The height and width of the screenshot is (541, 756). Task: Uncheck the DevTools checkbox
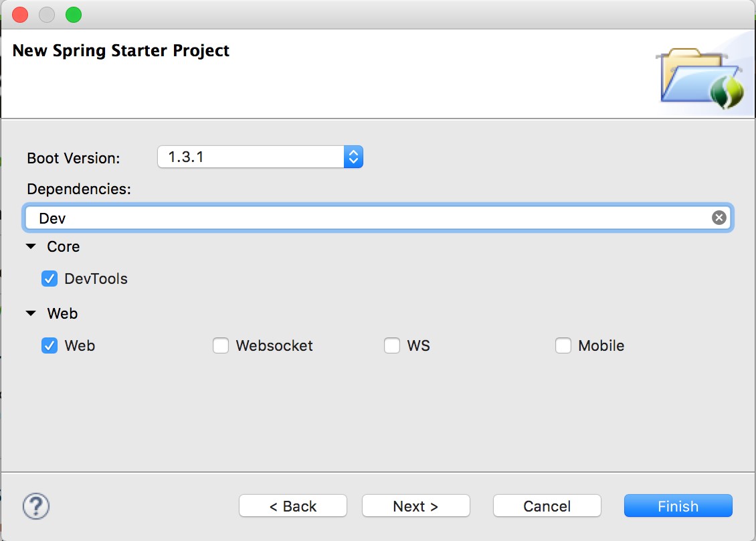tap(50, 279)
